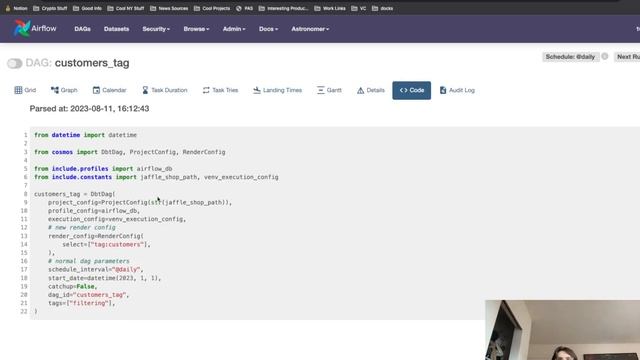This screenshot has width=640, height=360.
Task: View the Landing Times tab
Action: point(278,90)
